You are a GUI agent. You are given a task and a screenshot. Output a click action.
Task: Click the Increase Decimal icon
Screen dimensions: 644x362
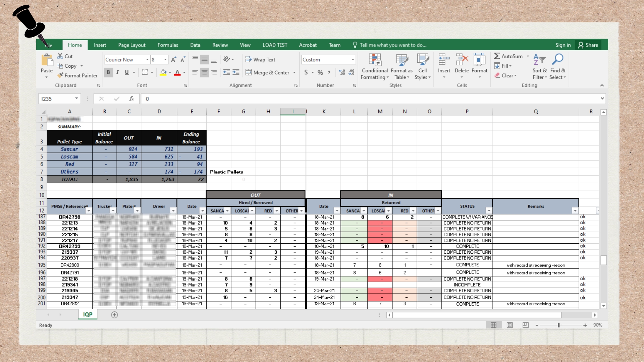(x=342, y=72)
